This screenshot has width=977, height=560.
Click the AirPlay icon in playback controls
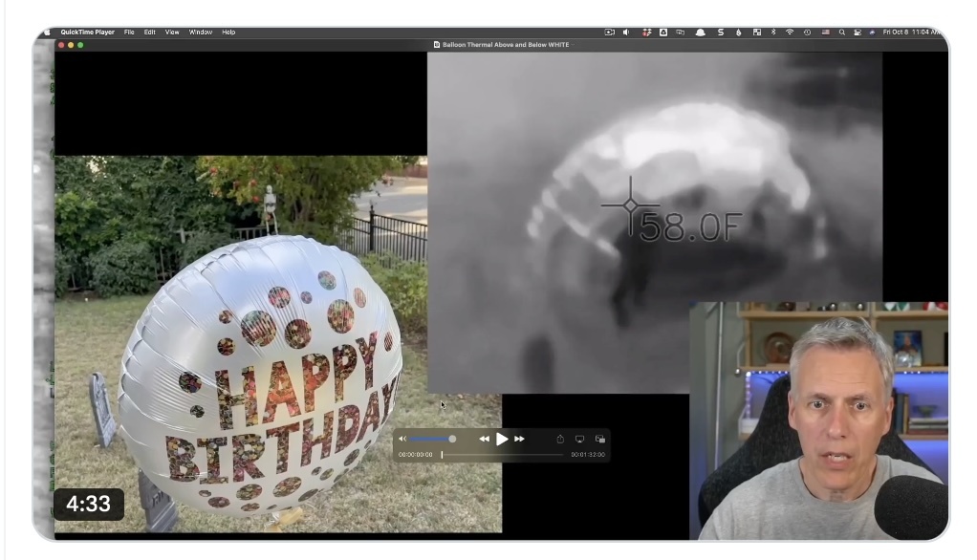(x=580, y=438)
